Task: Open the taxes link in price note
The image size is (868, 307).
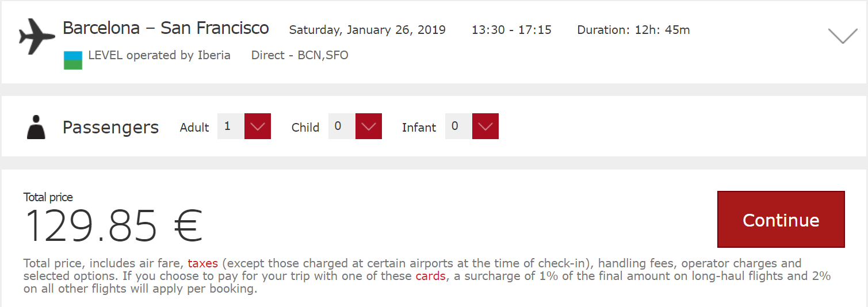Action: (x=202, y=263)
